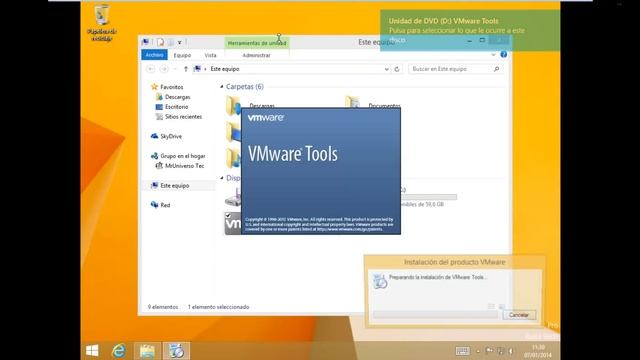
Task: Click the VMware installer package icon
Action: click(380, 281)
